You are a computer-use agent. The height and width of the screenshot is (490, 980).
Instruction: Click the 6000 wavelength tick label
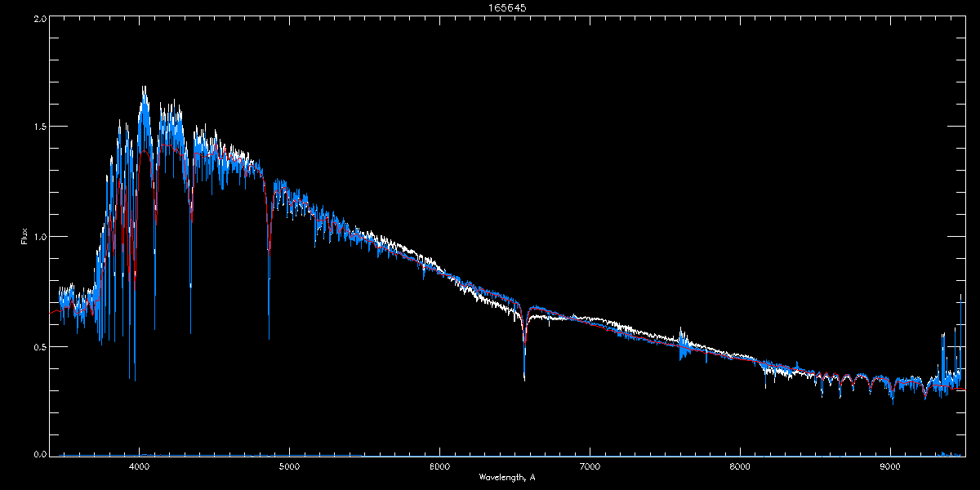pos(439,467)
